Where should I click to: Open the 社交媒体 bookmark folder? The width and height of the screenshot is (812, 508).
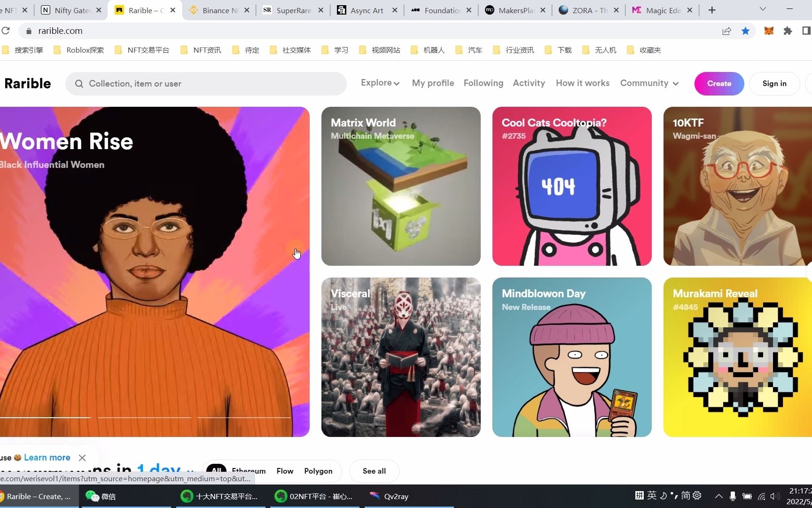click(x=290, y=50)
